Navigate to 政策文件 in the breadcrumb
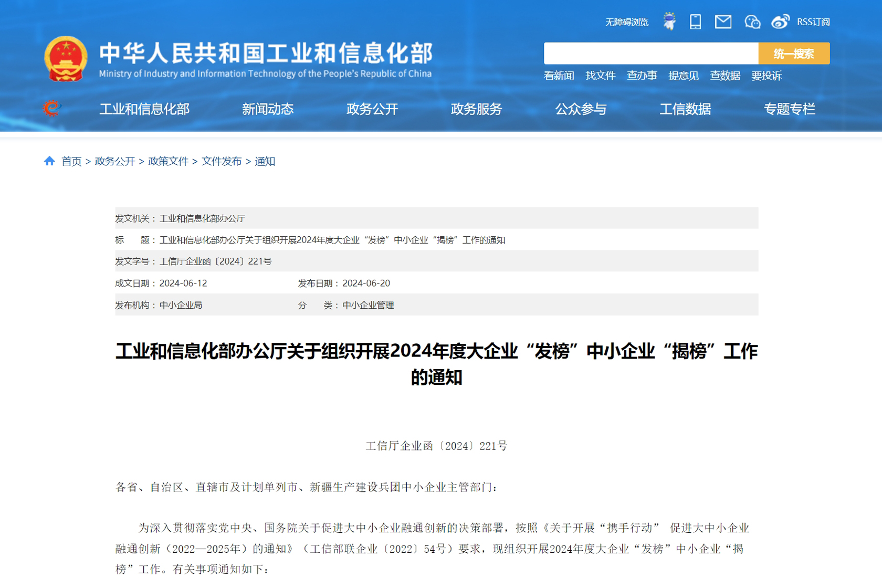The height and width of the screenshot is (588, 882). coord(168,161)
